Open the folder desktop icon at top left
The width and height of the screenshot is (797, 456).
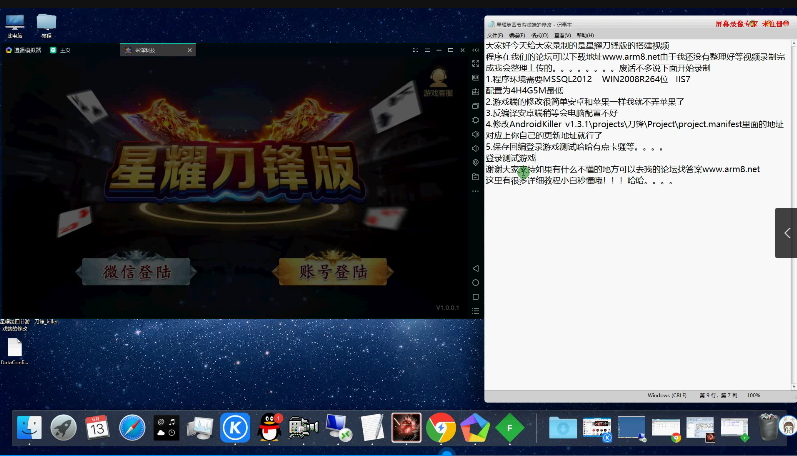tap(46, 25)
